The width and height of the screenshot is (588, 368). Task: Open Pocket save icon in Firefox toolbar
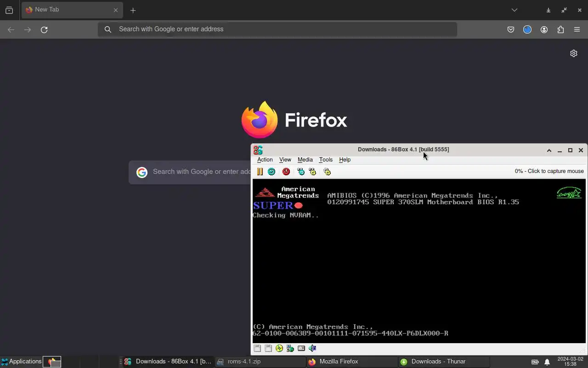[x=511, y=30]
